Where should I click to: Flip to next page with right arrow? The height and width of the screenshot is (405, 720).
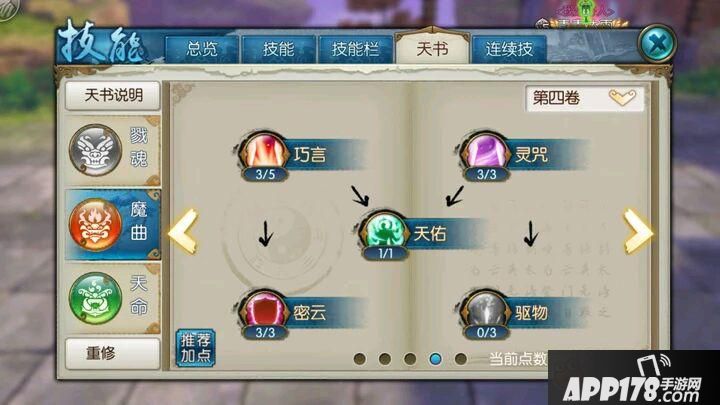637,232
